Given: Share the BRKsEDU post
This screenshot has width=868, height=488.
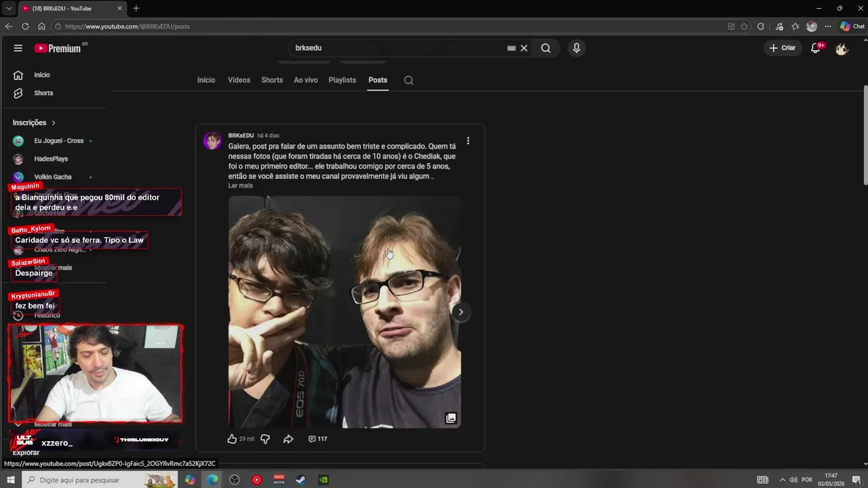Looking at the screenshot, I should (x=288, y=439).
